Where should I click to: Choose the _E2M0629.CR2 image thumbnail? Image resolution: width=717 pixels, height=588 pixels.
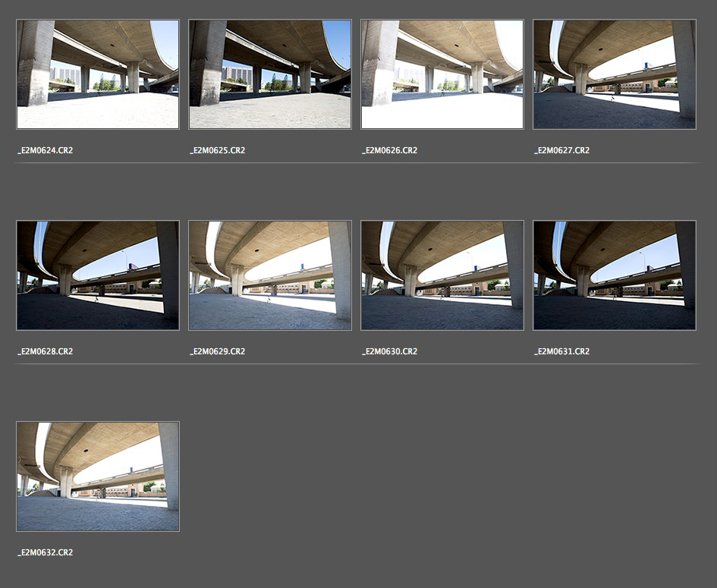click(x=270, y=275)
